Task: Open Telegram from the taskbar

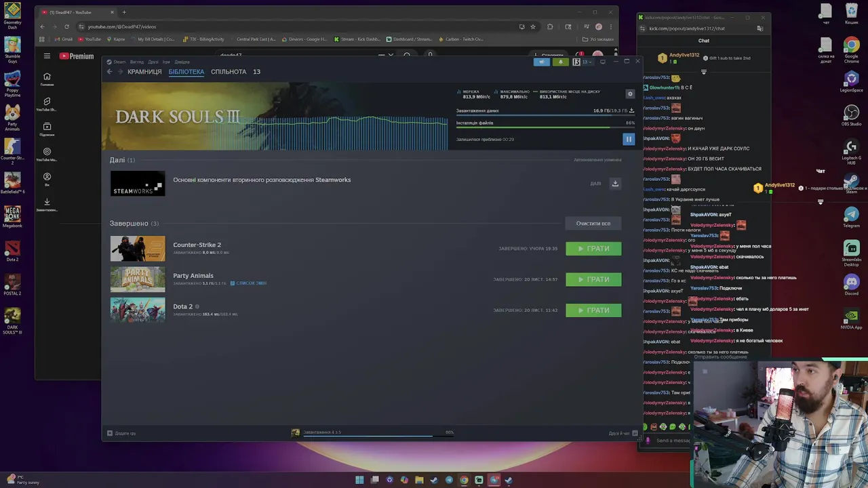Action: tap(449, 480)
